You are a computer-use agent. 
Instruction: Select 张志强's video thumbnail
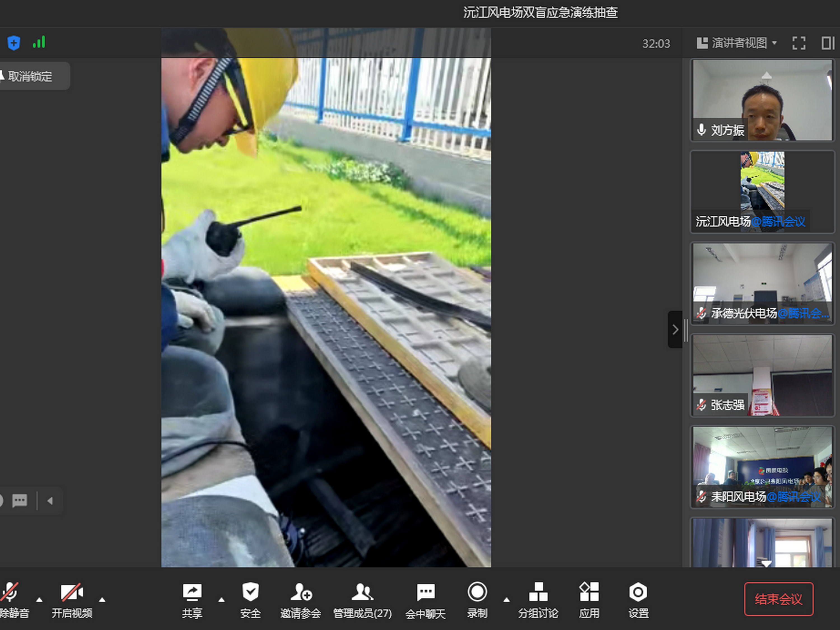tap(762, 374)
